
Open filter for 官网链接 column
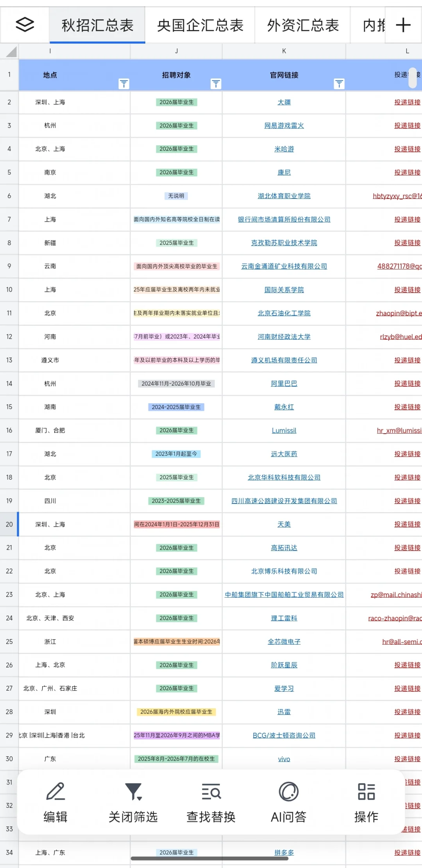[x=339, y=84]
